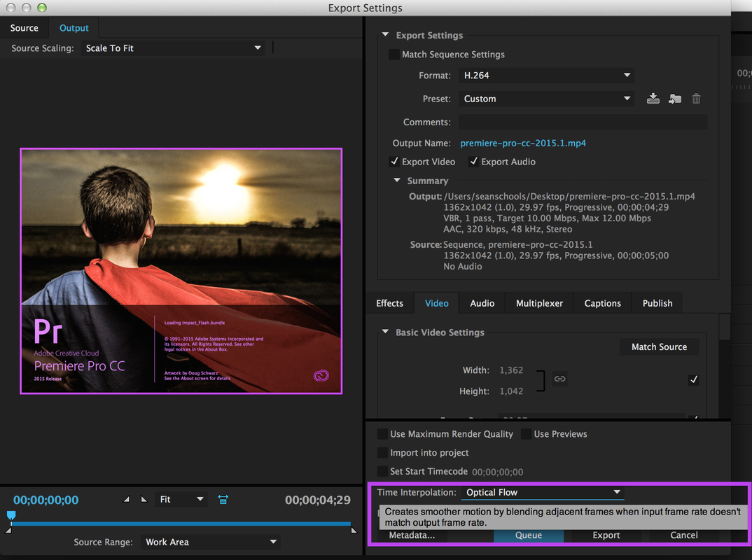Click the Metadata... button
This screenshot has width=752, height=560.
(x=412, y=535)
